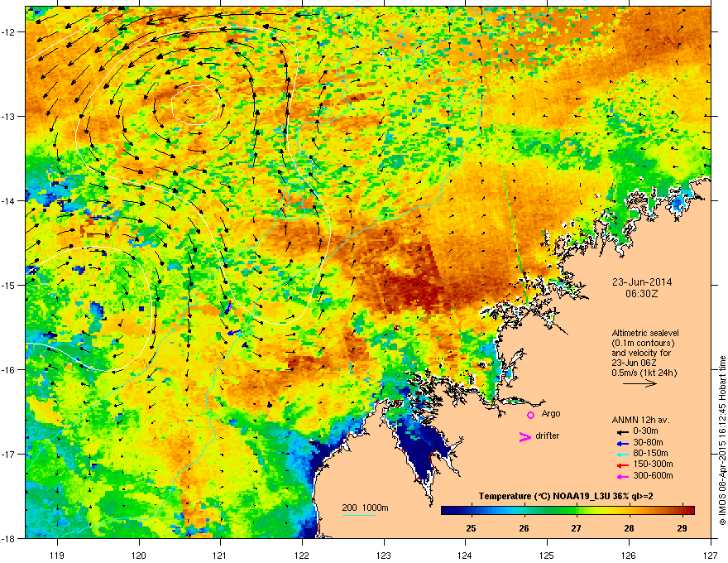Click the '300-600m' depth label
The width and height of the screenshot is (728, 563).
tap(653, 475)
